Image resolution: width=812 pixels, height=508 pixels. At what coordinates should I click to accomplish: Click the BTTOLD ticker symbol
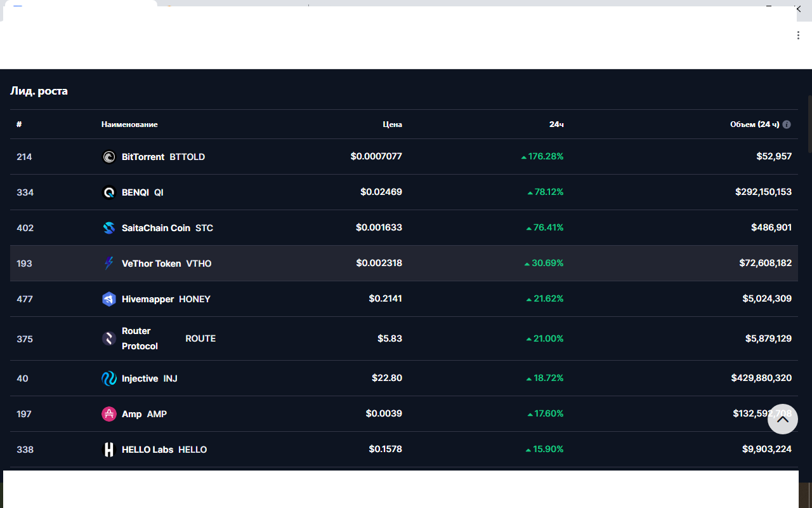(x=187, y=157)
